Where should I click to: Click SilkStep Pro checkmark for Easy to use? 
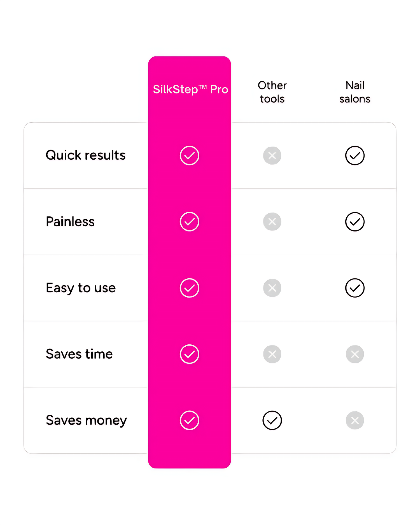[189, 288]
